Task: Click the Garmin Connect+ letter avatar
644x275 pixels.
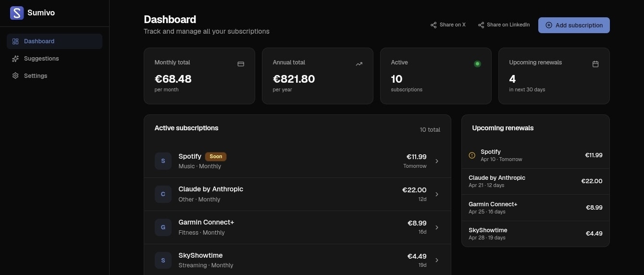Action: pos(163,227)
